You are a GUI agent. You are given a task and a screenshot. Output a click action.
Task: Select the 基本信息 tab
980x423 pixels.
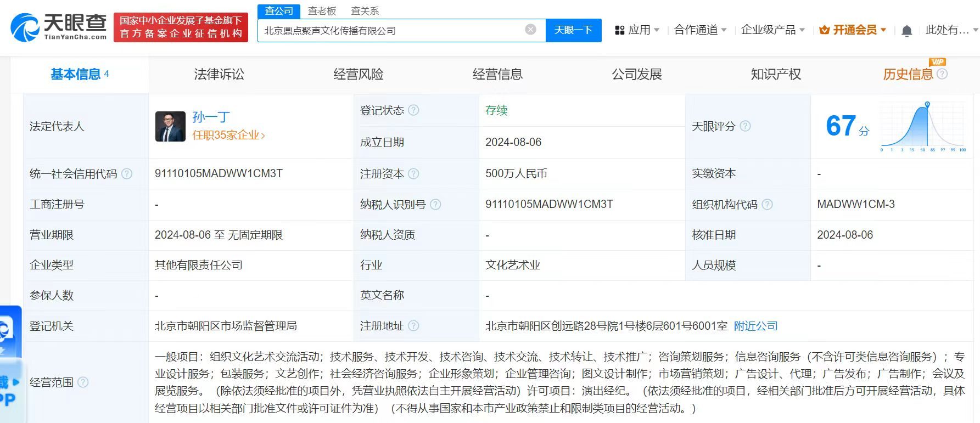(80, 74)
